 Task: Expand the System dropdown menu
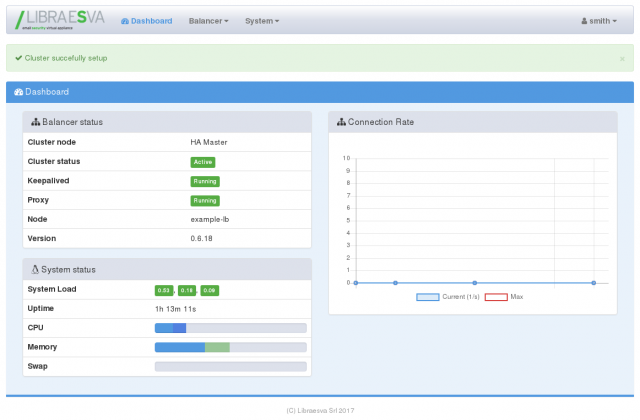262,21
